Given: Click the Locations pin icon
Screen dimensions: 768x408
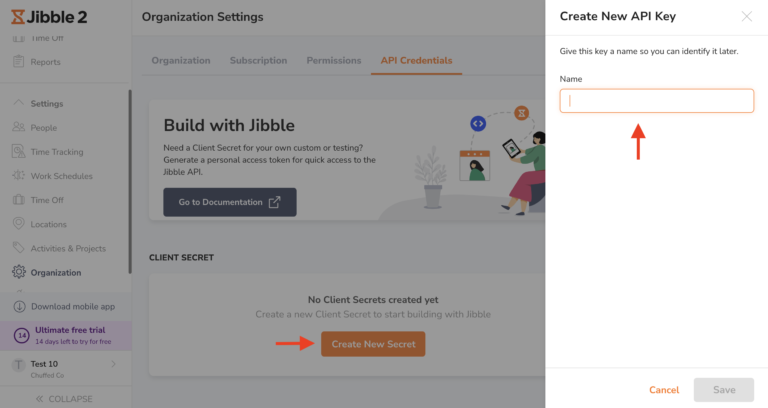Looking at the screenshot, I should (19, 224).
